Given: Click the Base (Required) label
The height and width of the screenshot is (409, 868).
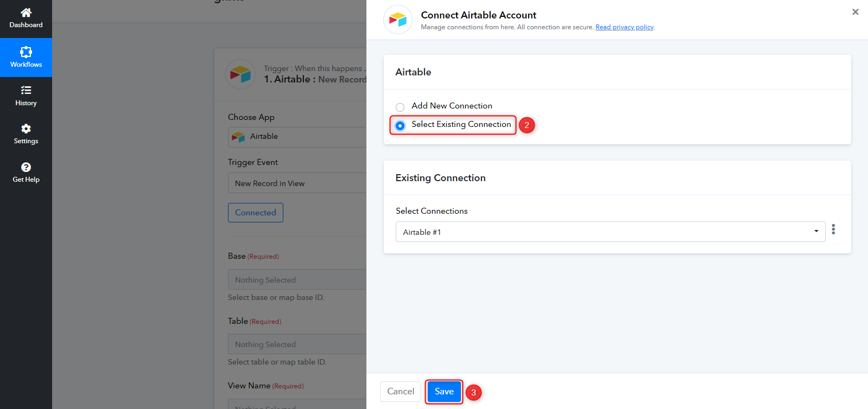Looking at the screenshot, I should (254, 256).
